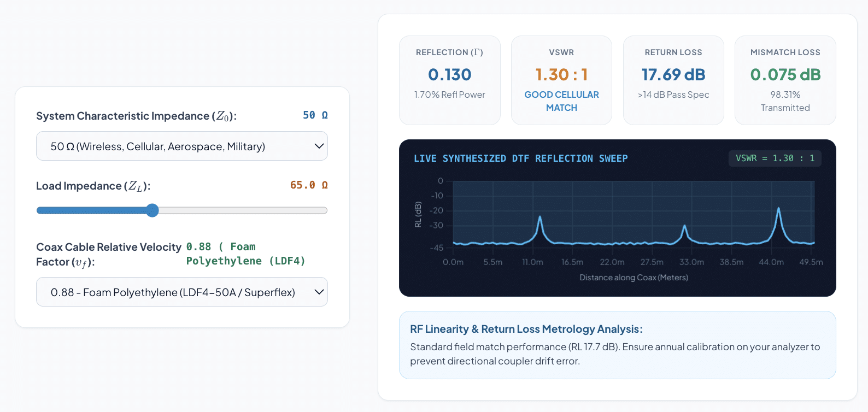
Task: Click the Live Synthesized DTF Reflection Sweep title
Action: click(520, 158)
